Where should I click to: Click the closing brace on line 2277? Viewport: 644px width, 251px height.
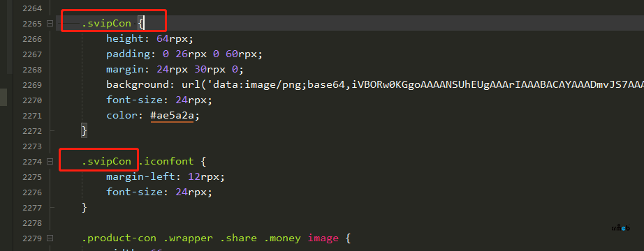click(x=85, y=208)
